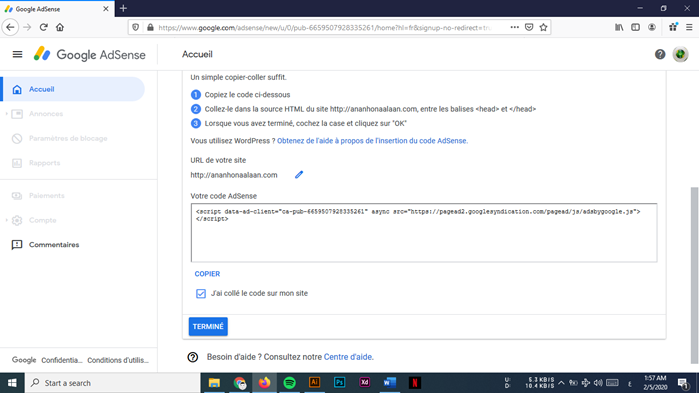Bookmark this page with the star
Viewport: 699px width, 393px height.
click(x=543, y=27)
